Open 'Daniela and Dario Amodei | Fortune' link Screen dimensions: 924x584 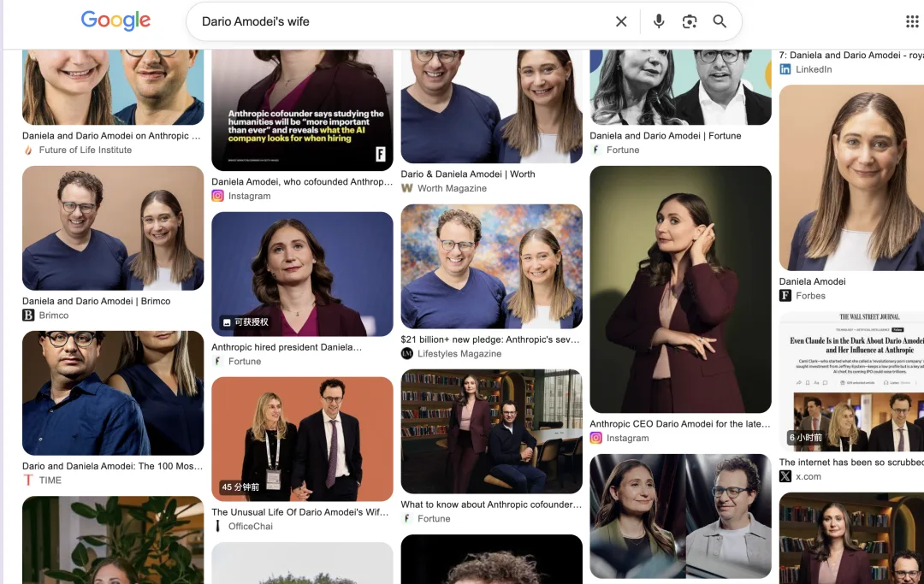pyautogui.click(x=666, y=136)
